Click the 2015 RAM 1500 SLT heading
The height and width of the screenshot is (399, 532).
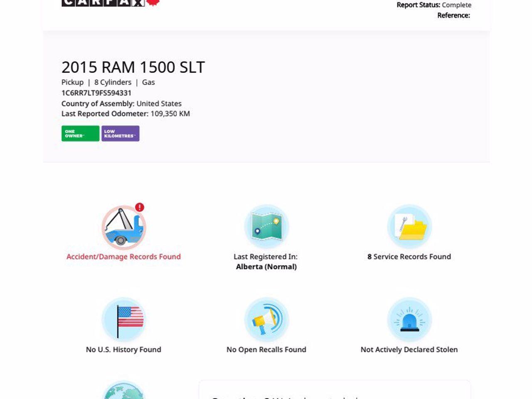pos(133,67)
